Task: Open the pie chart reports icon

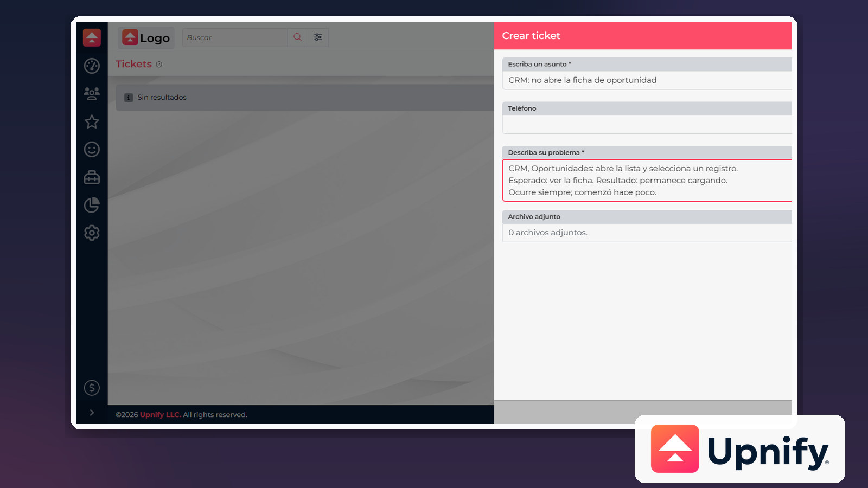Action: 92,205
